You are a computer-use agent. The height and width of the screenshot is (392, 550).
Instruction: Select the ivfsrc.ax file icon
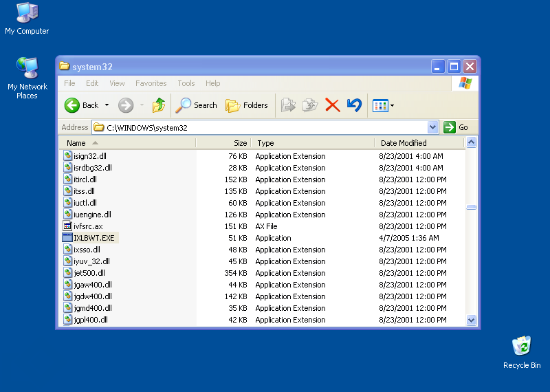click(67, 226)
